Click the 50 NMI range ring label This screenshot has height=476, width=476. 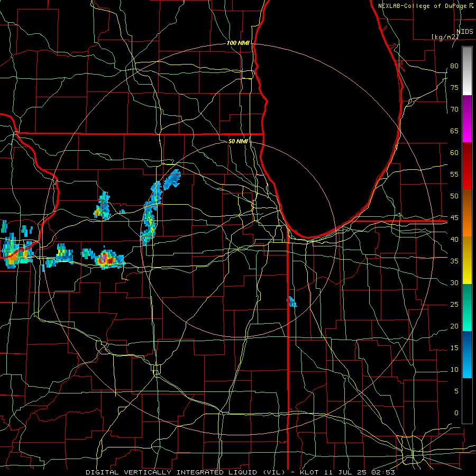pyautogui.click(x=238, y=141)
